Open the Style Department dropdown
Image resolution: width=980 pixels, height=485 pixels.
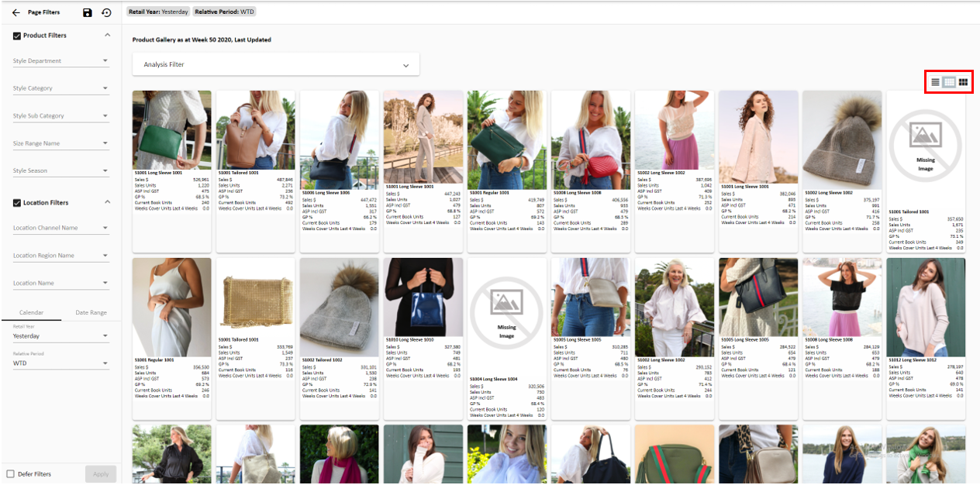pos(60,61)
